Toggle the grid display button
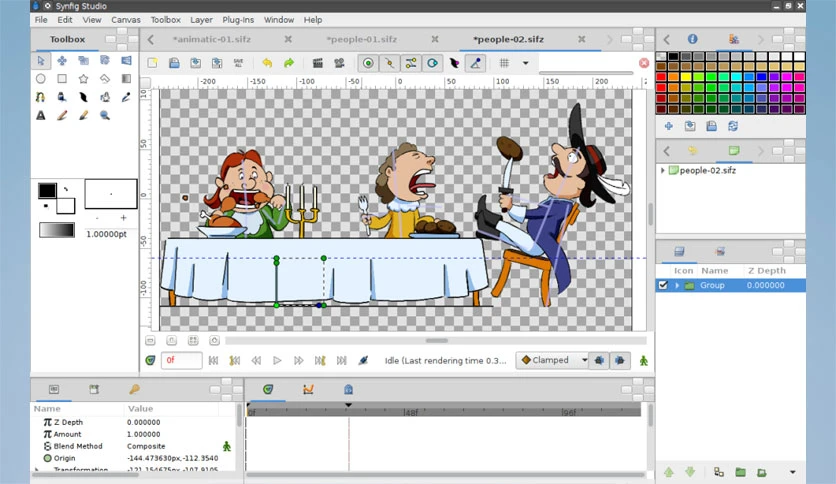 [x=504, y=63]
